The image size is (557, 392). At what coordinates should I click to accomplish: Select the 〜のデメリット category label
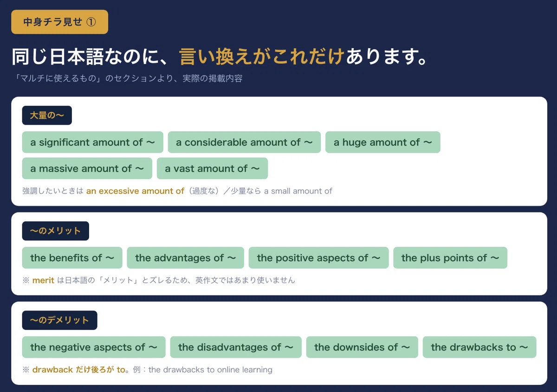coord(60,320)
